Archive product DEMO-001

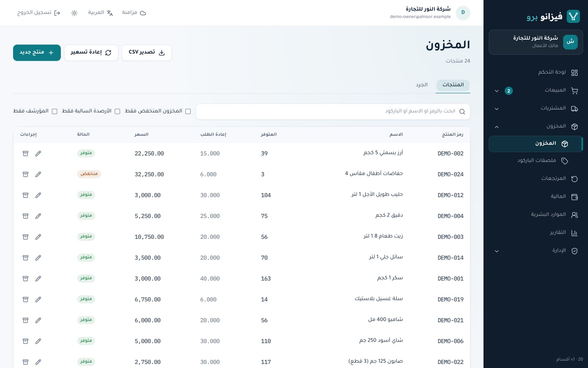coord(25,278)
